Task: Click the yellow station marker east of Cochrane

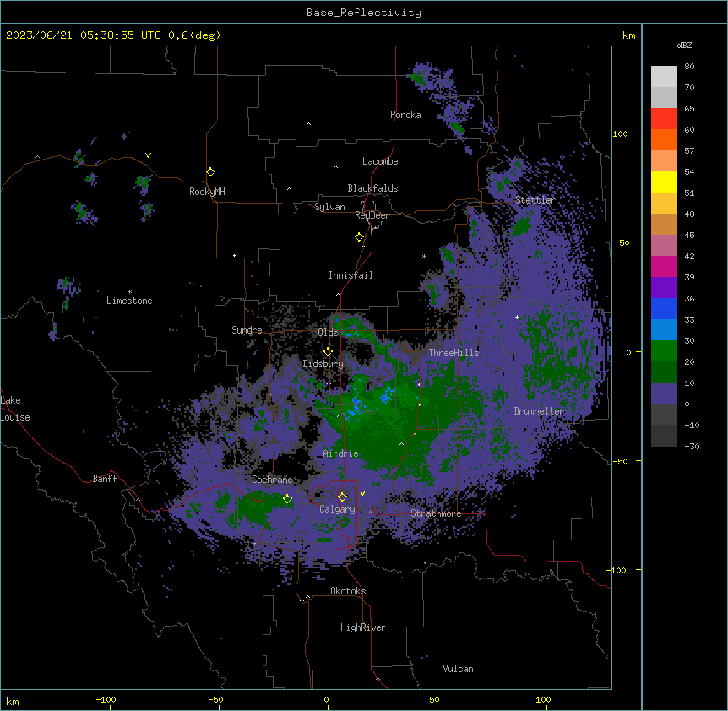Action: (287, 498)
